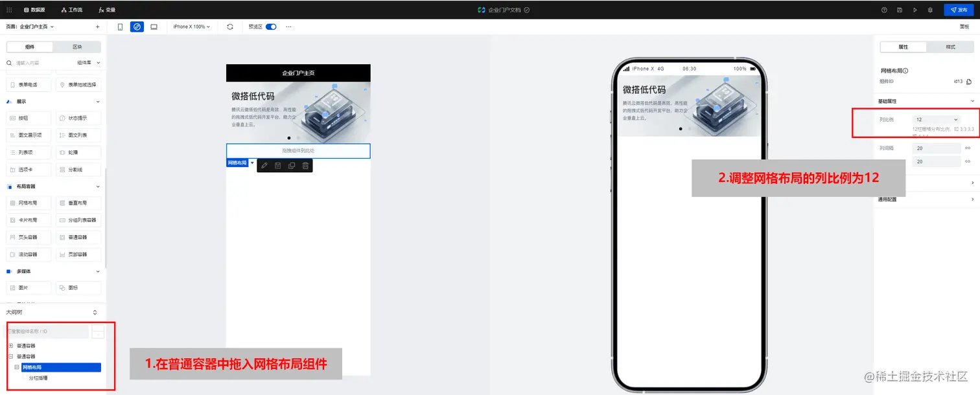Viewport: 980px width, 395px height.
Task: Select the 分组列表容器 component
Action: 78,220
